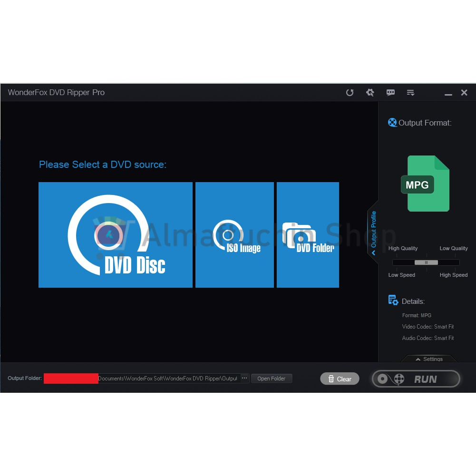Click the MPG output format icon
The height and width of the screenshot is (476, 476).
425,184
